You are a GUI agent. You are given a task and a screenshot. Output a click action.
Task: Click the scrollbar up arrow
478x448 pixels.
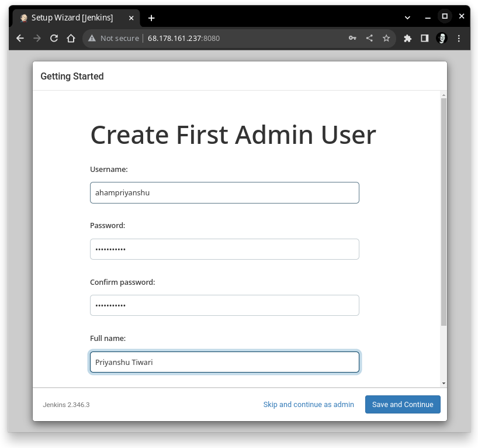click(444, 95)
